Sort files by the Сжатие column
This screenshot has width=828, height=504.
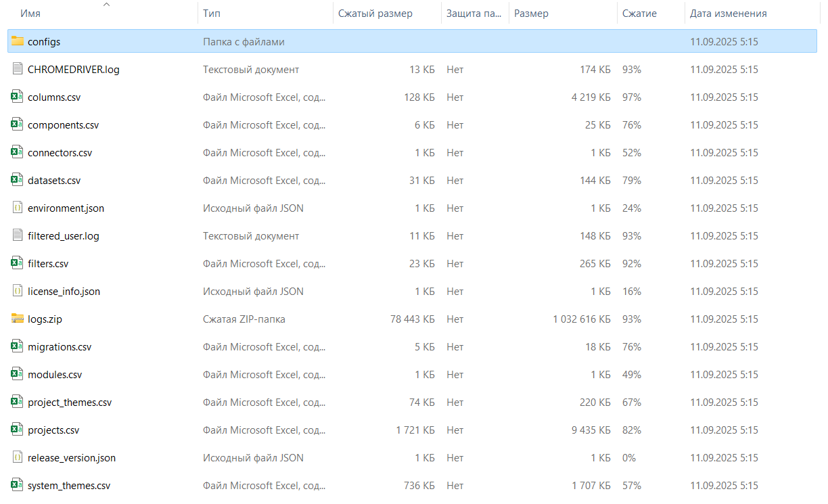(x=639, y=14)
